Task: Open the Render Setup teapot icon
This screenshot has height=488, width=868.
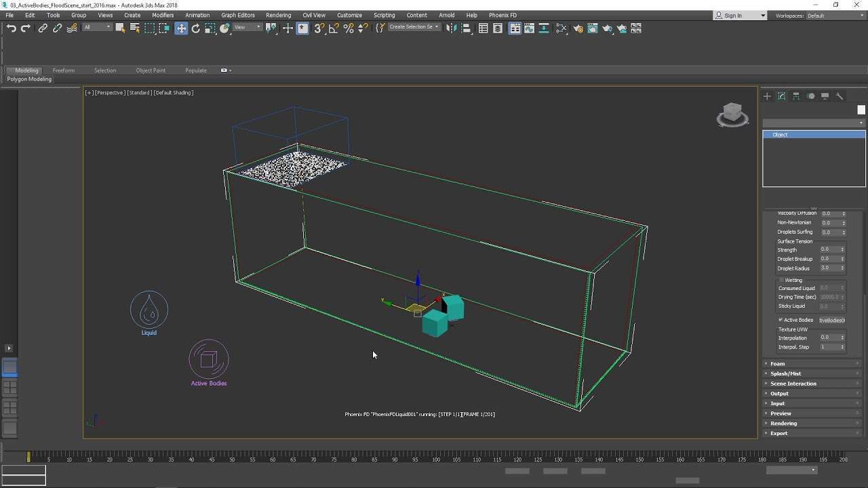Action: coord(578,28)
